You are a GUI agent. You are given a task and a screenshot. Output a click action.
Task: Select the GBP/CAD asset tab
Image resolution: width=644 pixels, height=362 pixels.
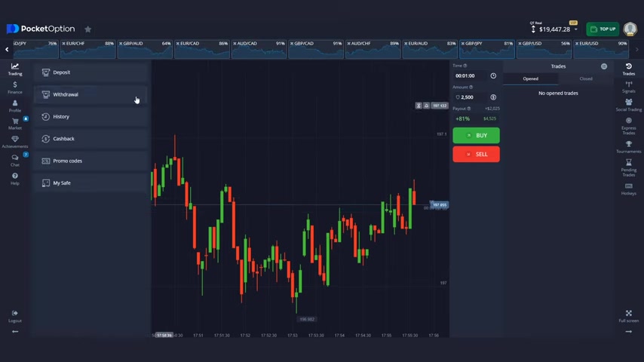pyautogui.click(x=316, y=49)
